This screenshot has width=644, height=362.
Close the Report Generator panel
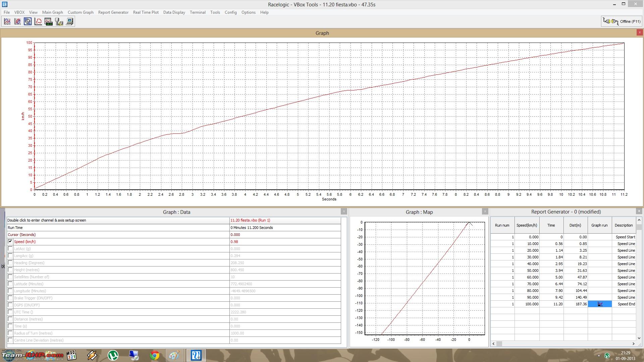[639, 211]
